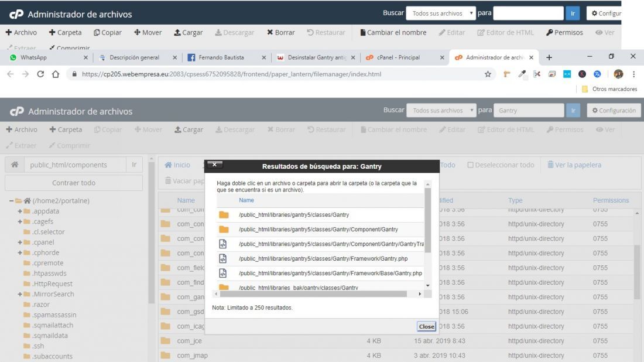Click the search field containing Gantry
This screenshot has width=644, height=362.
click(x=529, y=111)
